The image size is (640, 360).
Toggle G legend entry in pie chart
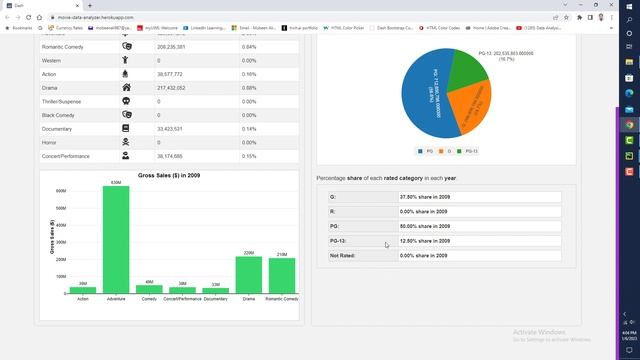pyautogui.click(x=445, y=151)
